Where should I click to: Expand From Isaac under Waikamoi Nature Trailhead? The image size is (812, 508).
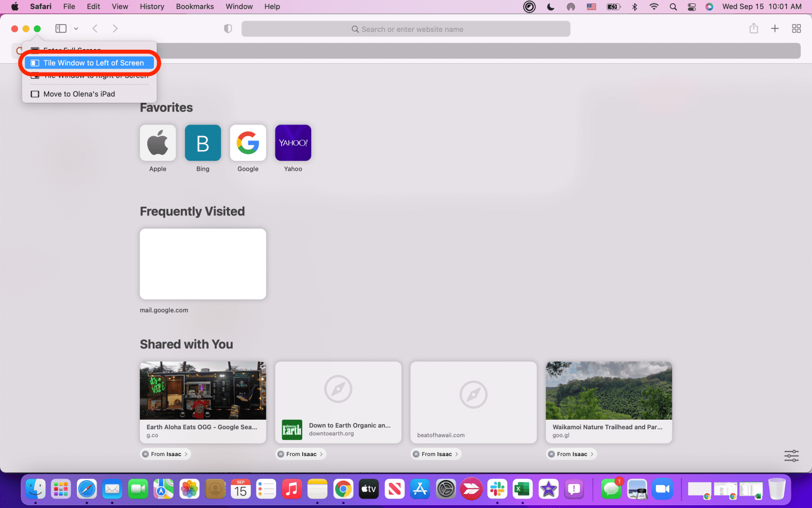[572, 454]
